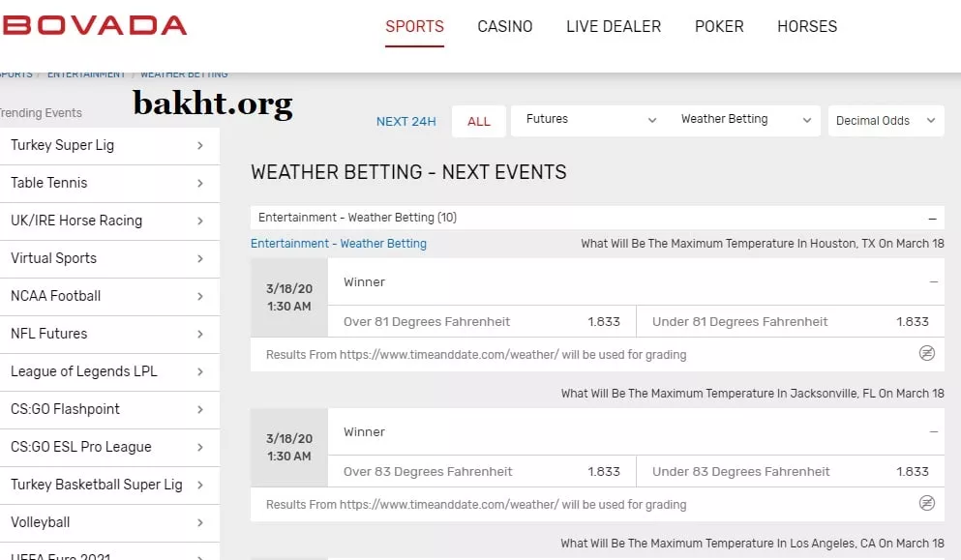Click stats icon in Jacksonville event row
The image size is (961, 560).
pyautogui.click(x=926, y=503)
